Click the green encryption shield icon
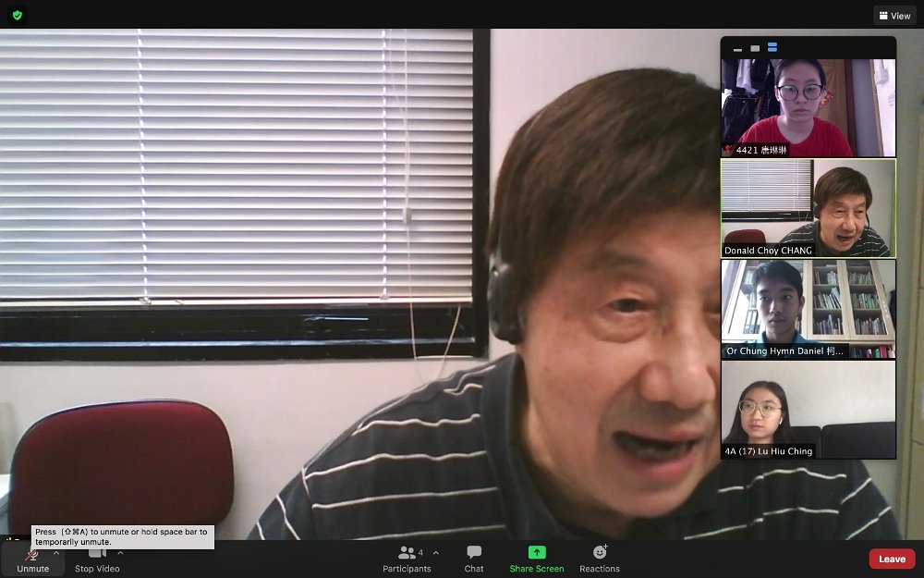The width and height of the screenshot is (924, 578). point(17,16)
